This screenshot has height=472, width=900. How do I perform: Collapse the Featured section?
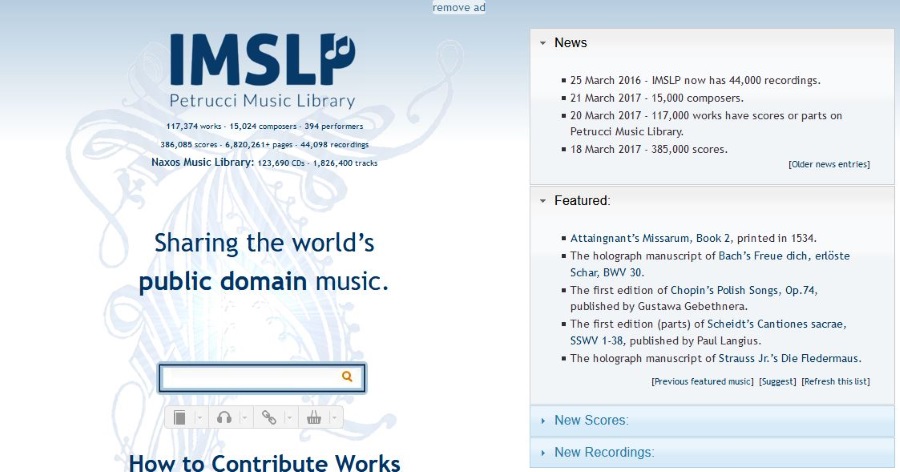coord(543,201)
